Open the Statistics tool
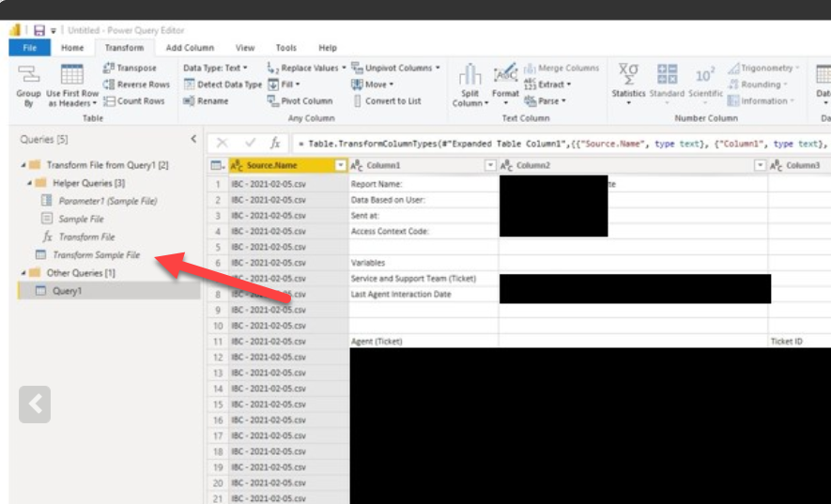This screenshot has height=504, width=831. [628, 84]
